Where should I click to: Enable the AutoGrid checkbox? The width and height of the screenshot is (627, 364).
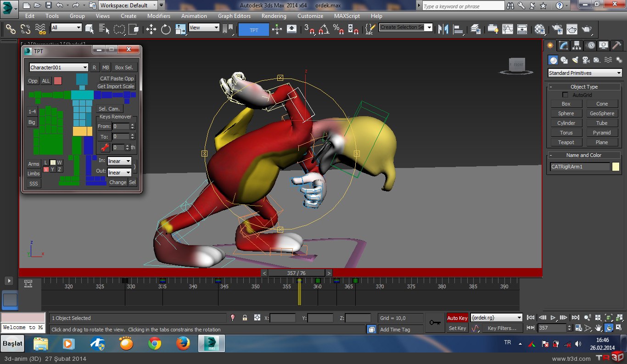coord(565,95)
